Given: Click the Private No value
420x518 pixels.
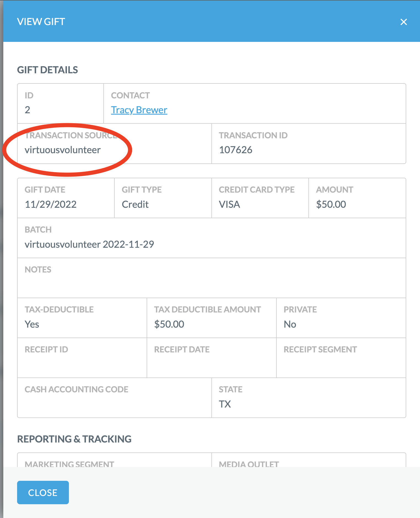Looking at the screenshot, I should pos(290,324).
